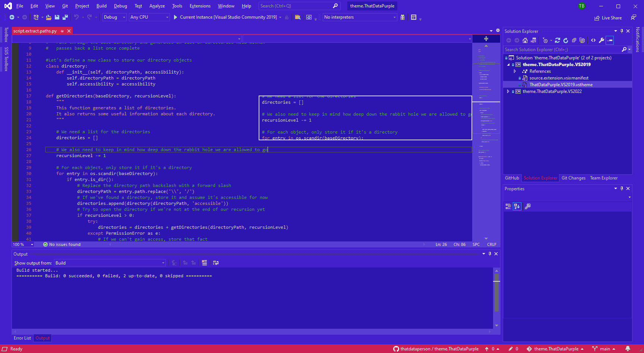The width and height of the screenshot is (644, 353).
Task: Click the No issues found health indicator
Action: (x=61, y=244)
